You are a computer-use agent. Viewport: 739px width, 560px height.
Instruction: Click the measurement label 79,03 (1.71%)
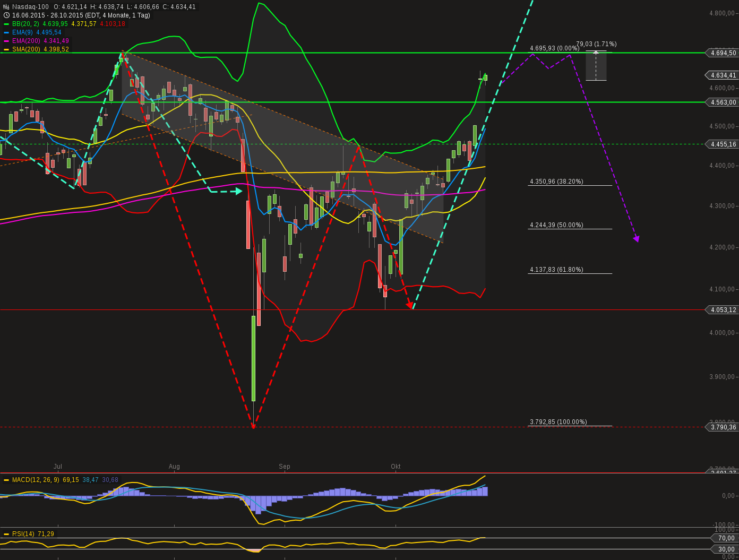[596, 44]
